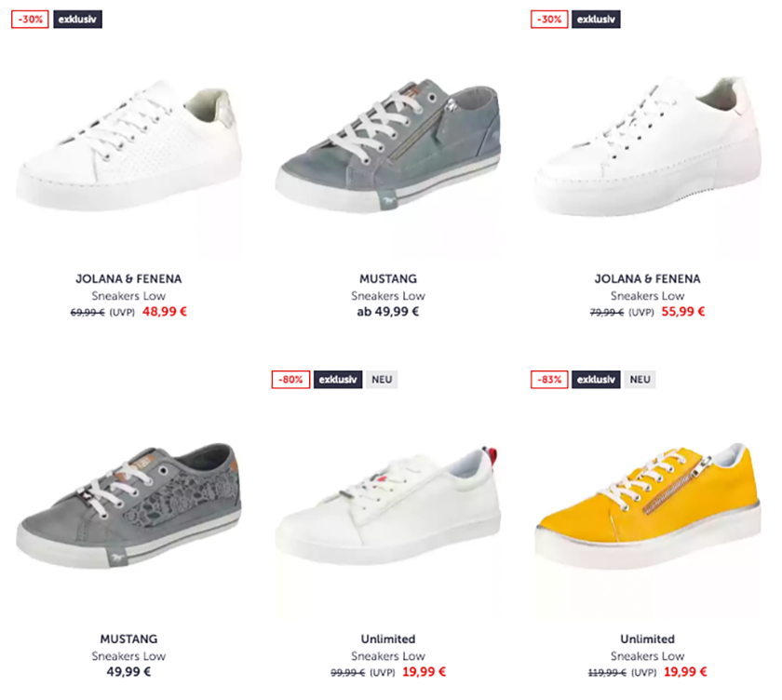Click the exklusiv badge above the 48,99 € sneaker
This screenshot has height=700, width=782.
77,20
